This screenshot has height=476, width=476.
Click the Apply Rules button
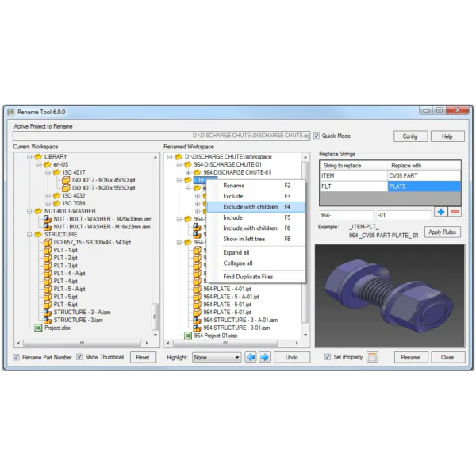point(443,232)
